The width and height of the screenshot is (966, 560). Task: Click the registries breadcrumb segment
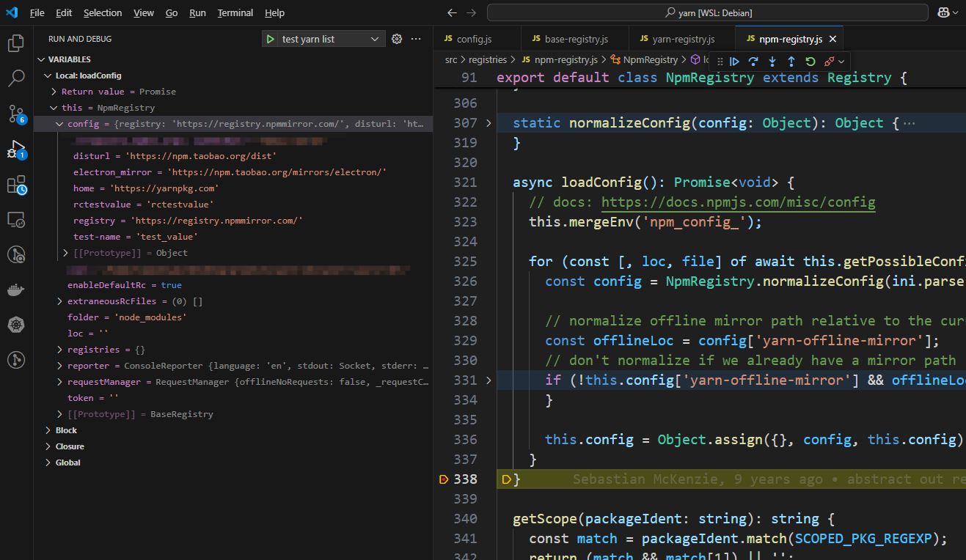coord(488,59)
